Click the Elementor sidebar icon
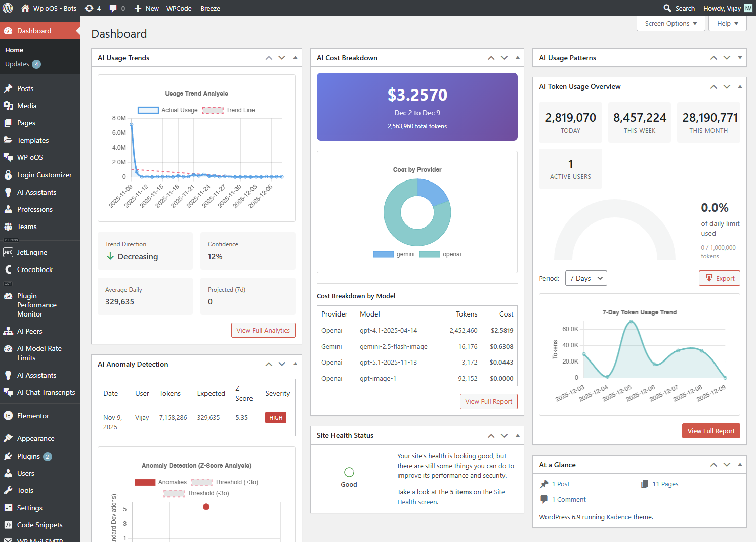This screenshot has height=542, width=756. pos(9,415)
